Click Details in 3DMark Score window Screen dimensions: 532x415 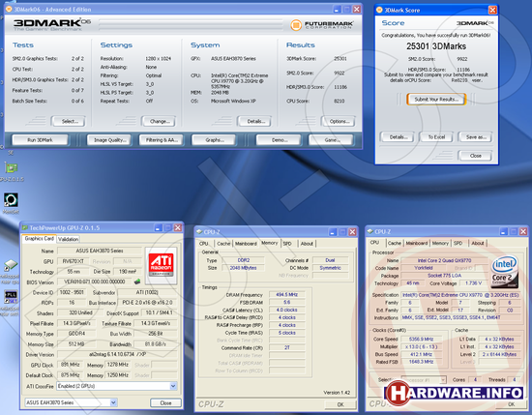(x=398, y=137)
